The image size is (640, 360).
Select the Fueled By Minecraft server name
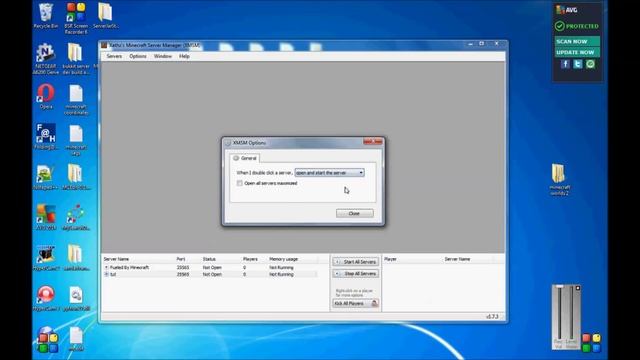[x=129, y=267]
